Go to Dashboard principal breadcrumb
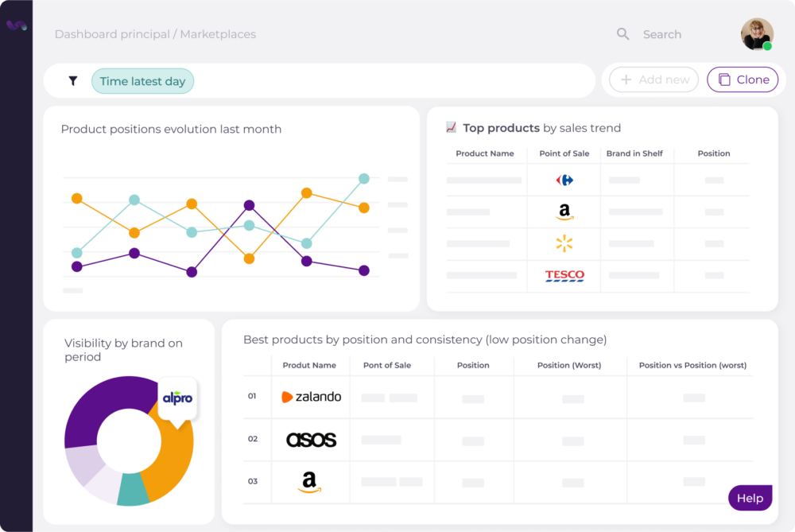This screenshot has width=795, height=532. [x=112, y=34]
